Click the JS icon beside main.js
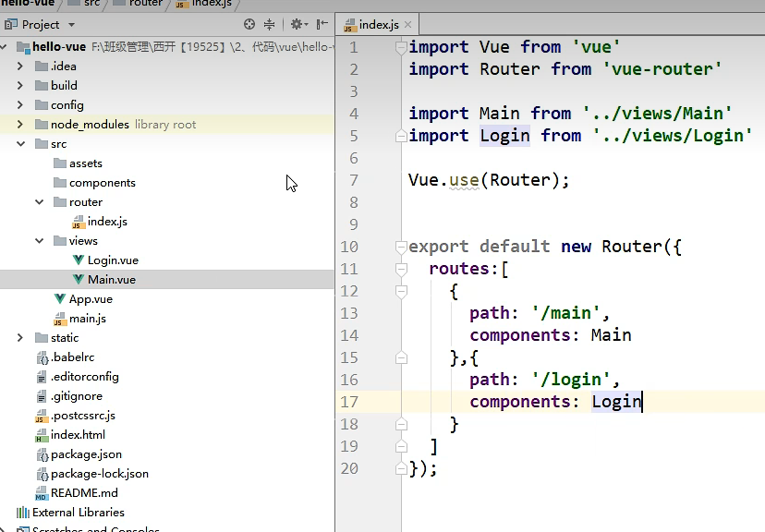765x532 pixels. pyautogui.click(x=59, y=319)
